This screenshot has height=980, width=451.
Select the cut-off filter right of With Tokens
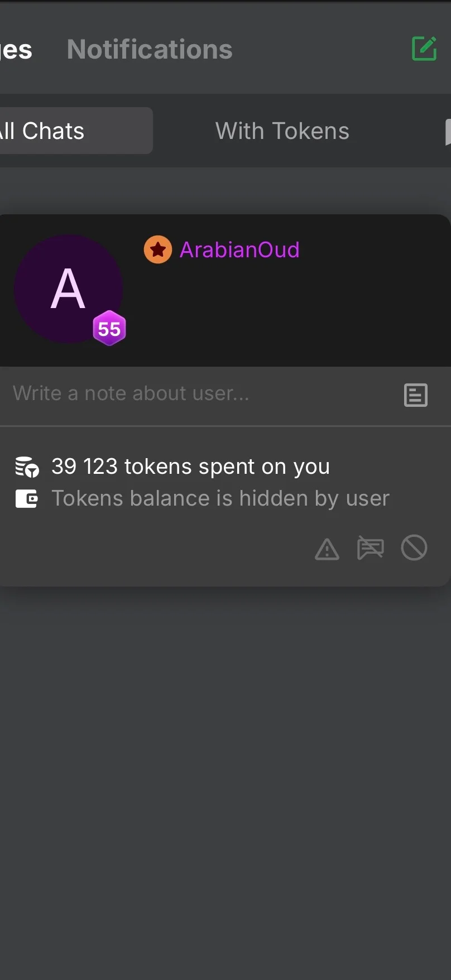tap(447, 132)
